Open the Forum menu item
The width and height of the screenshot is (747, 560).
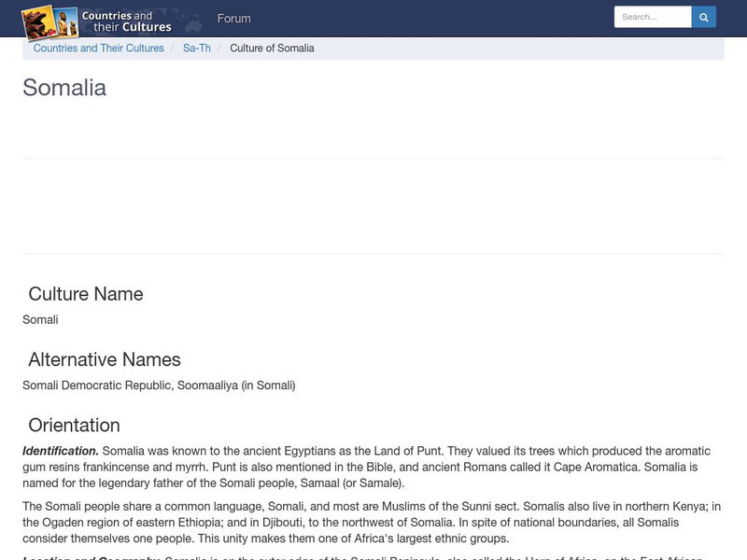(234, 19)
